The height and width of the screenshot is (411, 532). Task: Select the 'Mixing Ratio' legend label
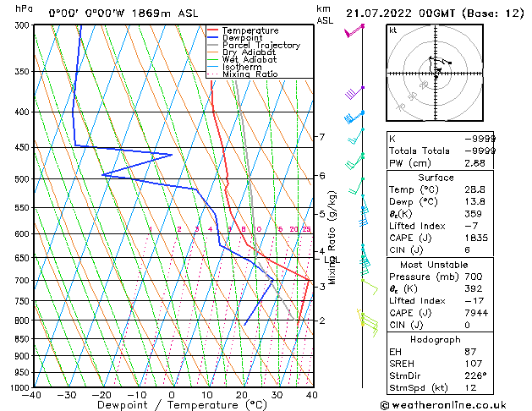[x=250, y=74]
